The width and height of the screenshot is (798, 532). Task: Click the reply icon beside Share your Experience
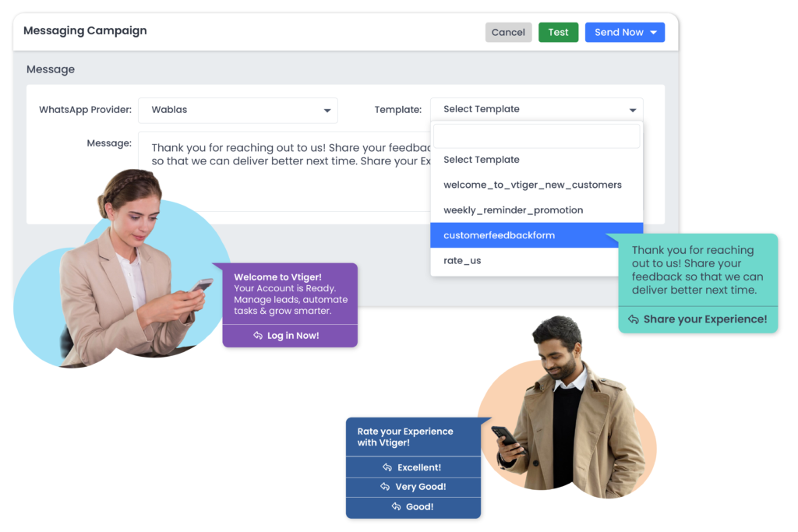(634, 319)
